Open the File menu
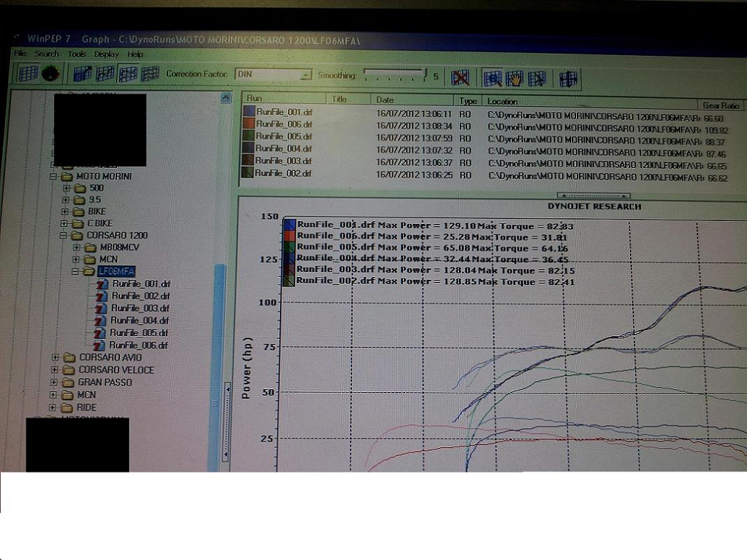This screenshot has height=560, width=747. pyautogui.click(x=20, y=54)
